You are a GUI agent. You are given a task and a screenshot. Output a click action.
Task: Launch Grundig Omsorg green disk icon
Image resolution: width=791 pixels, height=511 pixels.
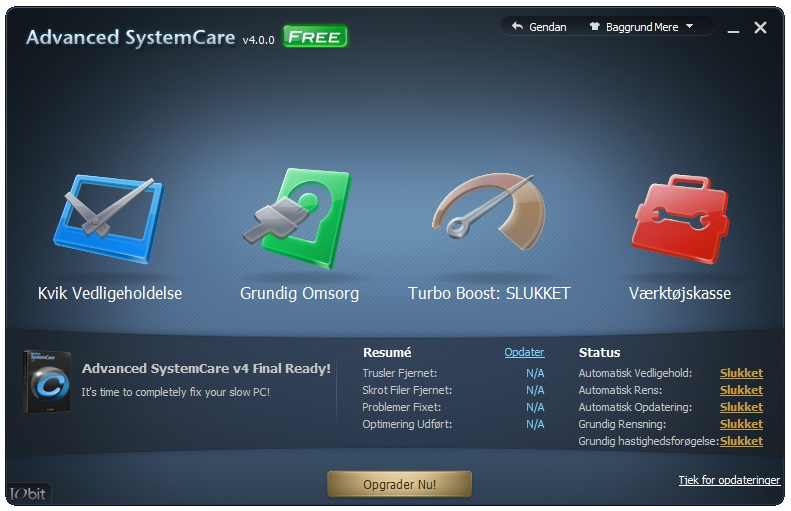click(298, 218)
